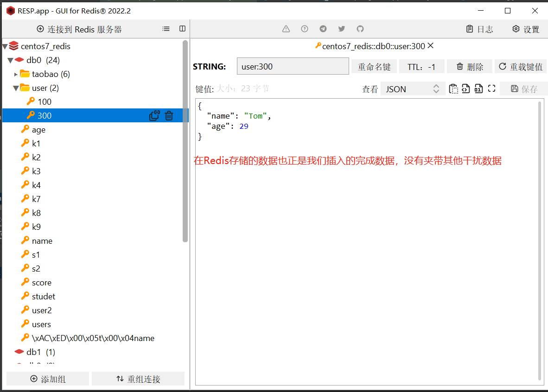Screen dimensions: 548x392
Task: Click the 保存 save button
Action: click(x=524, y=89)
